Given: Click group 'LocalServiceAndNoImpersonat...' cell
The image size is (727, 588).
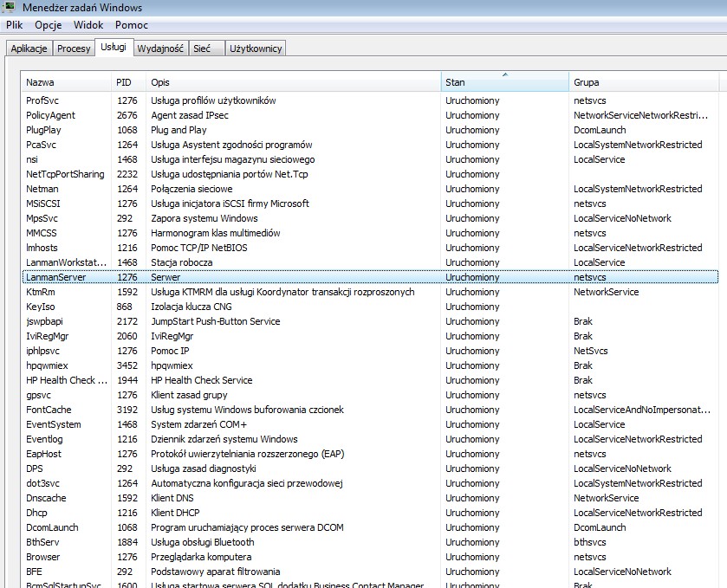Looking at the screenshot, I should click(x=642, y=410).
